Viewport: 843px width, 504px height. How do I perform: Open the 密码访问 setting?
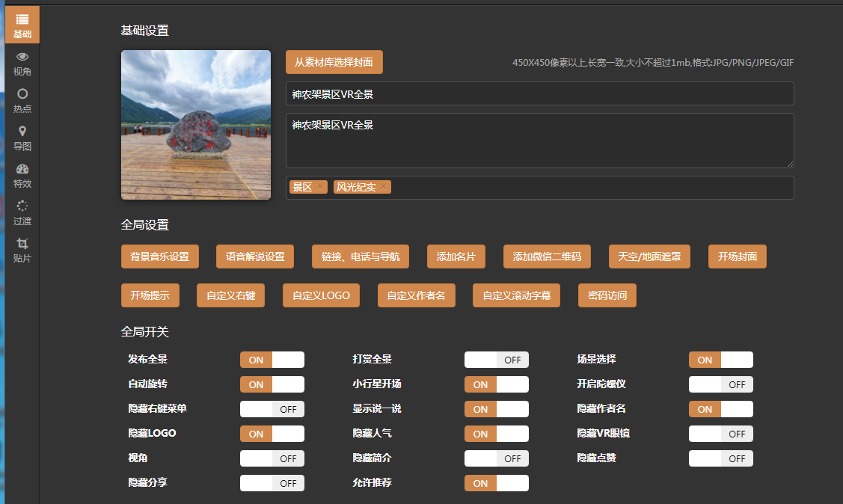tap(607, 295)
